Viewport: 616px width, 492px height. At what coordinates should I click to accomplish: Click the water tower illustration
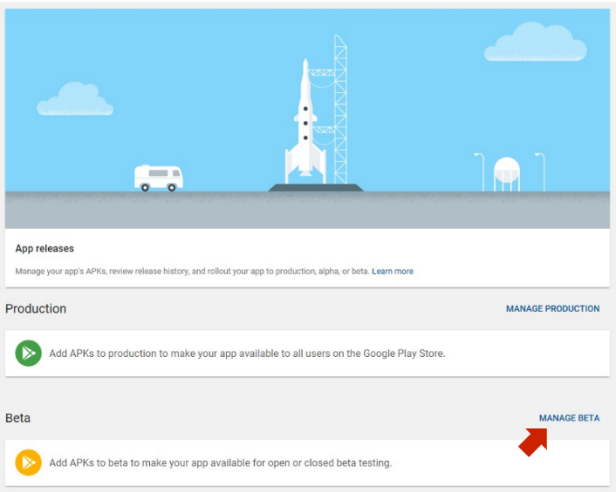tap(507, 174)
